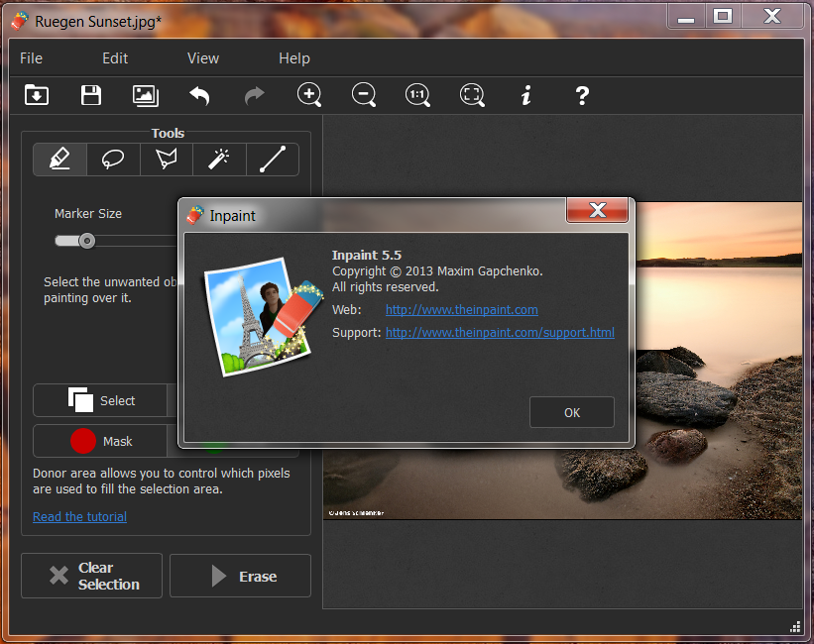The height and width of the screenshot is (644, 814).
Task: Maximize the Ruegen Sunset.jpg window
Action: pyautogui.click(x=723, y=17)
